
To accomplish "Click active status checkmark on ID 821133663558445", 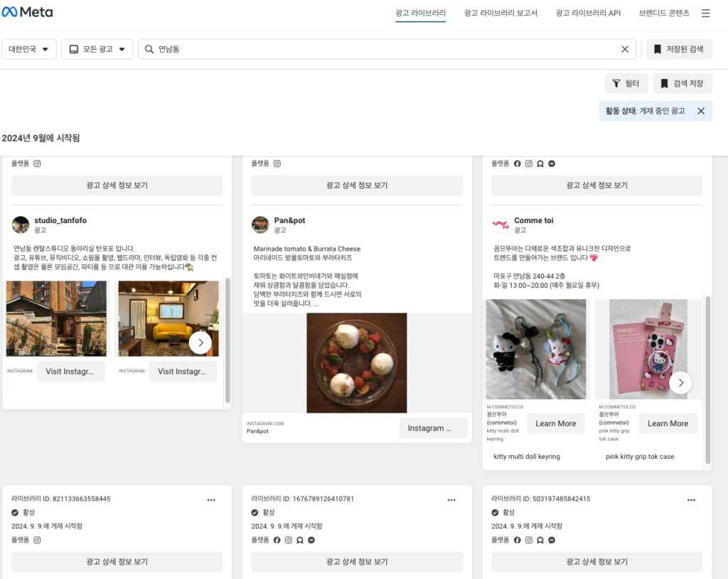I will 15,512.
